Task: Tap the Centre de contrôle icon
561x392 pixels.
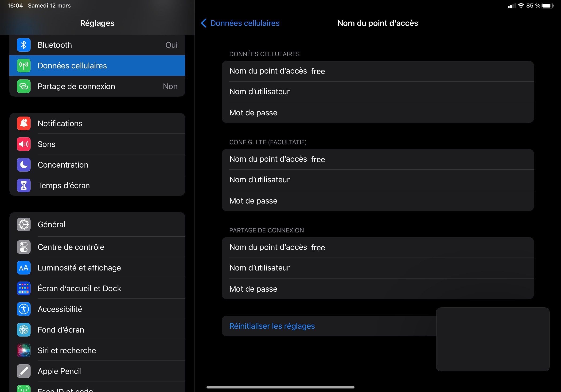Action: (24, 247)
